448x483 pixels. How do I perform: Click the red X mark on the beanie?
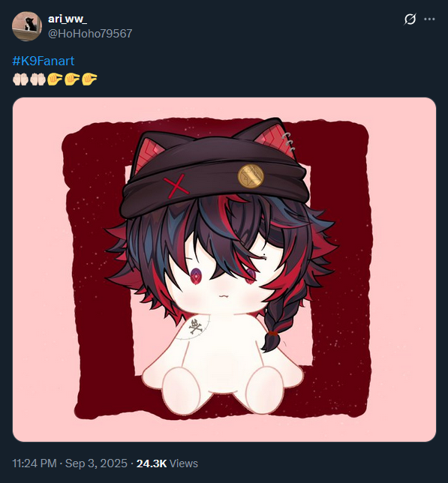tap(176, 186)
